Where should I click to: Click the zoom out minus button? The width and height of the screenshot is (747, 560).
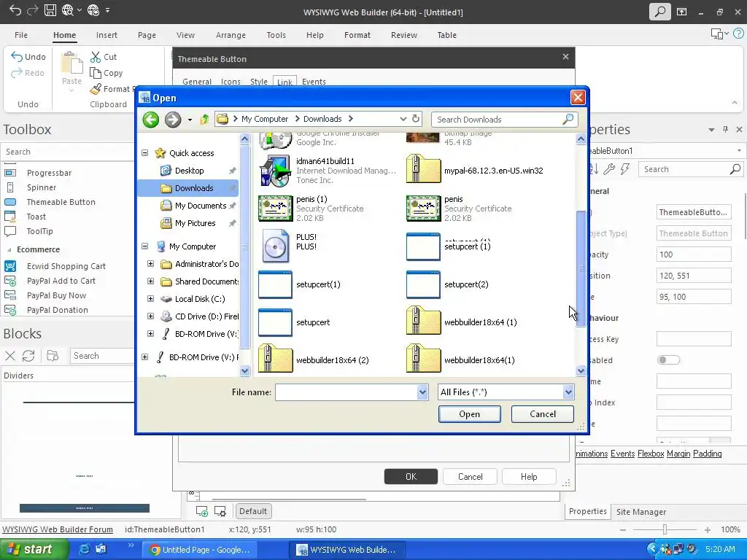(623, 529)
